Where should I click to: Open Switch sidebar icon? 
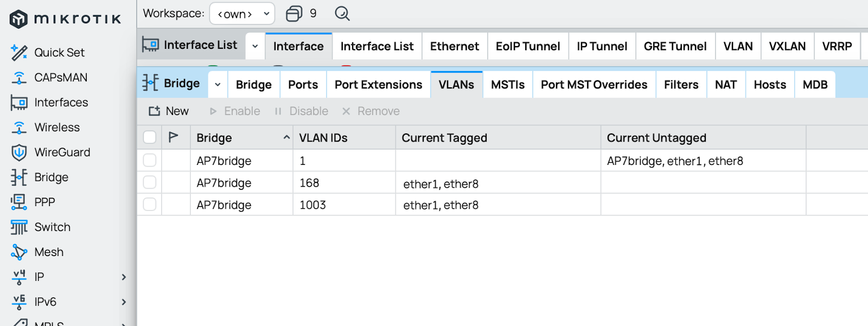[19, 227]
